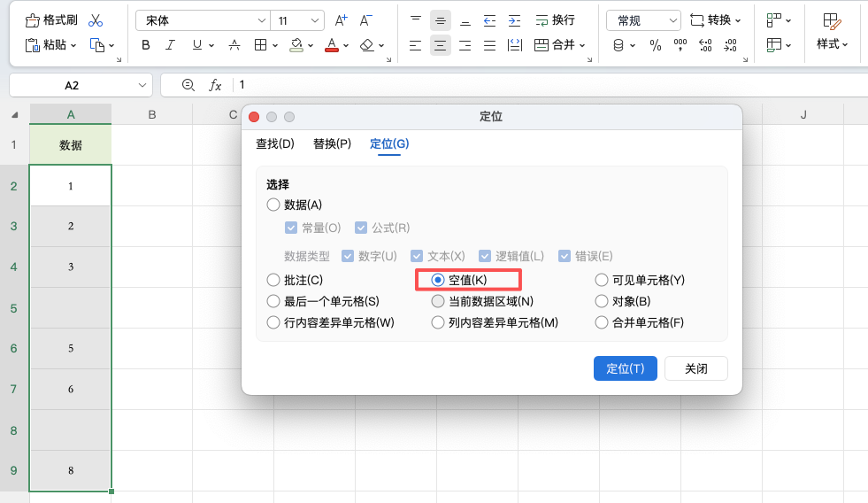Select the 合并单元格(F) radio option
Viewport: 868px width, 503px height.
click(x=601, y=322)
